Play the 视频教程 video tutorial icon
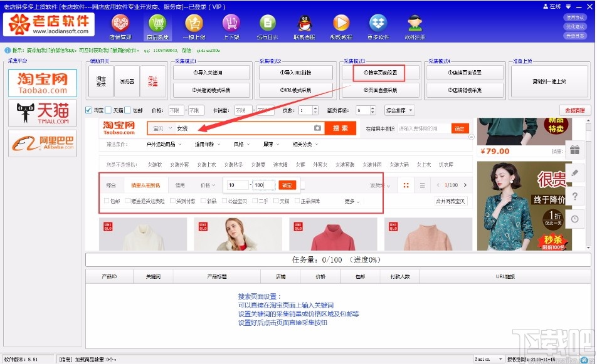This screenshot has height=364, width=597. (341, 26)
